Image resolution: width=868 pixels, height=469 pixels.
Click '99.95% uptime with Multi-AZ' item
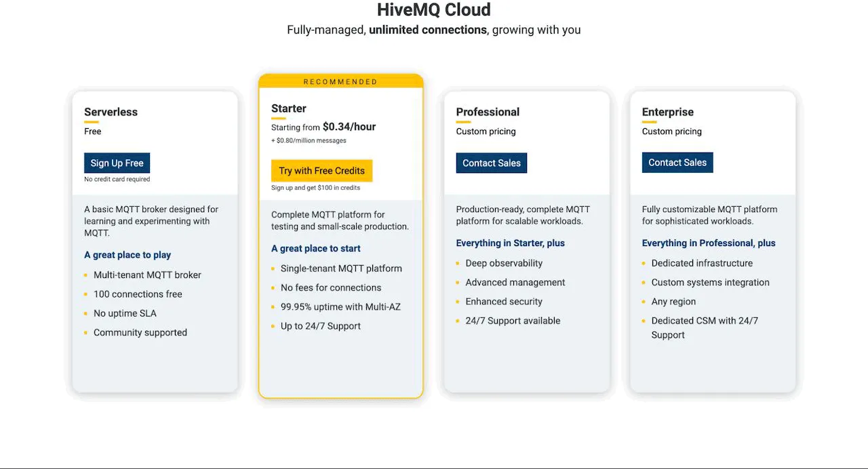[x=340, y=307]
